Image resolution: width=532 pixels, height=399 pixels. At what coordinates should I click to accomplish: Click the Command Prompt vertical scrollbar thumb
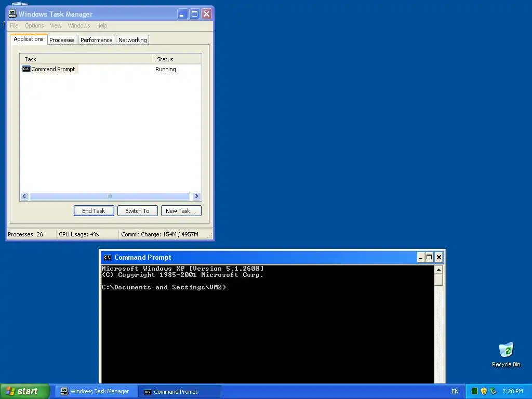(438, 280)
